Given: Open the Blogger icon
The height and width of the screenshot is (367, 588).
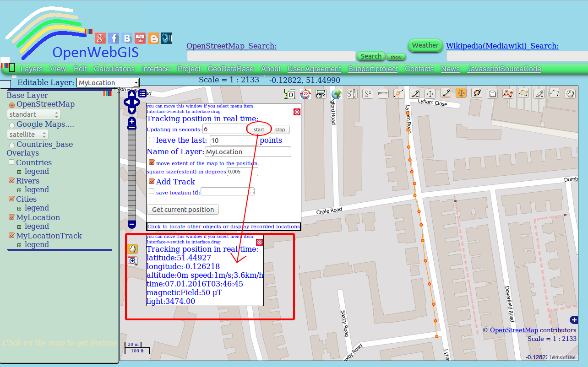Looking at the screenshot, I should point(153,38).
